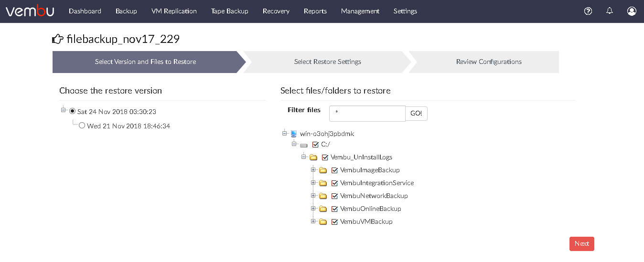This screenshot has height=262, width=644.
Task: Click the Sat 24 Nov 2018 03:30:23 text
Action: tap(117, 112)
